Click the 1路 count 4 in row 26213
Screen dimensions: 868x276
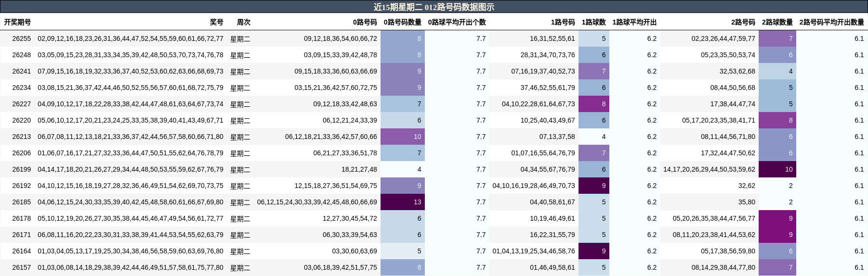tap(594, 137)
